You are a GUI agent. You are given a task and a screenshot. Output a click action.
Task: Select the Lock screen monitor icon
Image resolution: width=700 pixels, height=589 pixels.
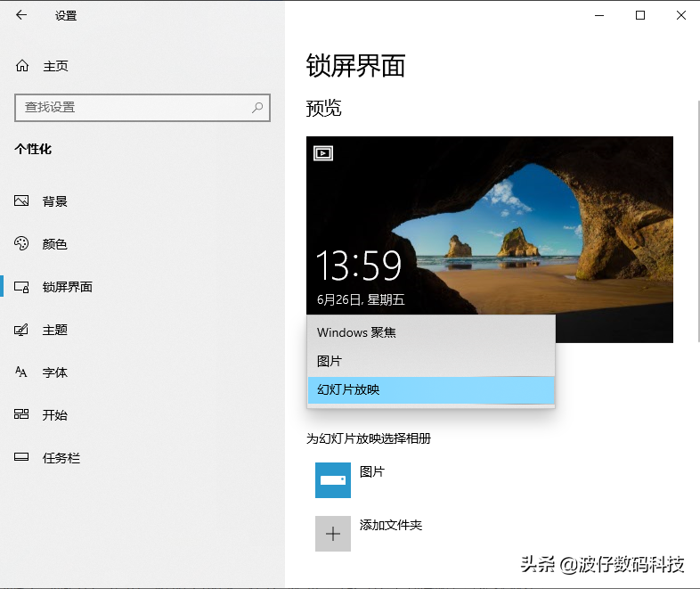21,287
